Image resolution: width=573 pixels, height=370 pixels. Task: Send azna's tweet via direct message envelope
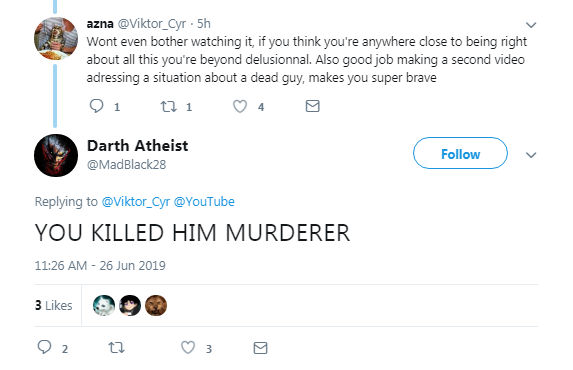coord(312,106)
